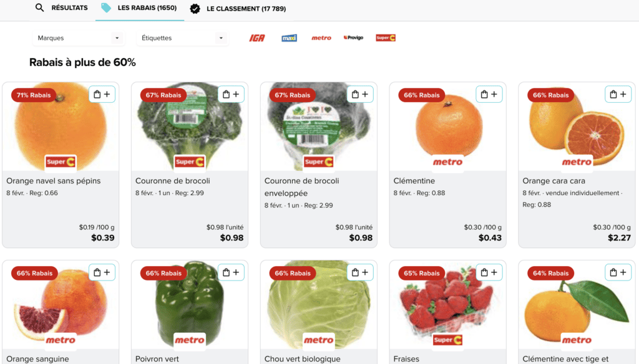This screenshot has height=364, width=639.
Task: Filter results by the IGA store logo
Action: [257, 38]
